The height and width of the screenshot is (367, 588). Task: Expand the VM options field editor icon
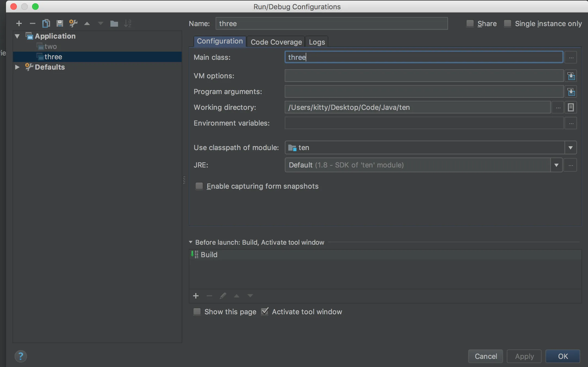571,76
